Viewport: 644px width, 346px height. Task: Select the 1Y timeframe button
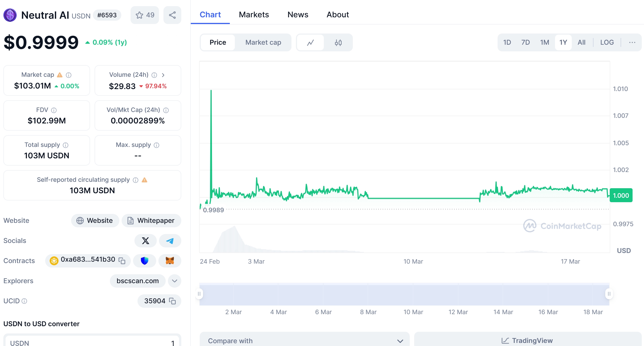tap(563, 42)
